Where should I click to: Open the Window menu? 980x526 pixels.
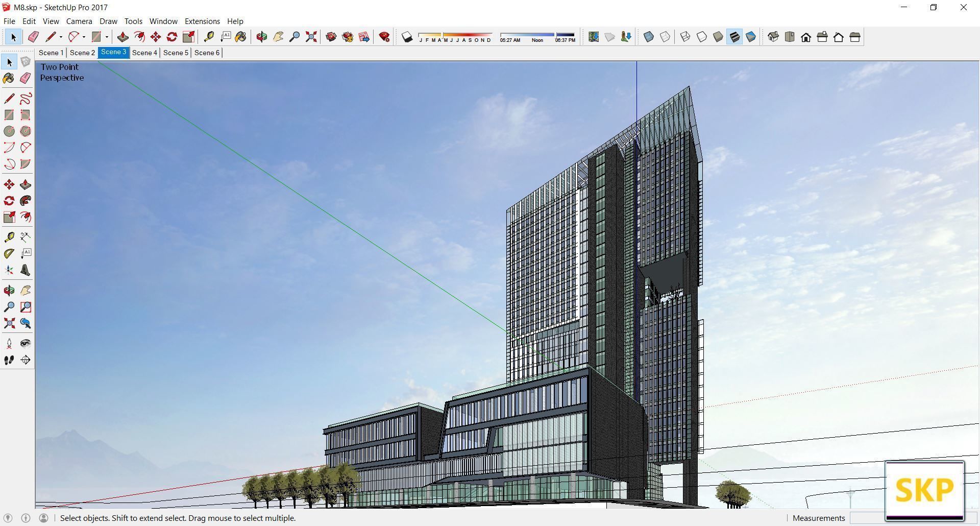pyautogui.click(x=163, y=21)
